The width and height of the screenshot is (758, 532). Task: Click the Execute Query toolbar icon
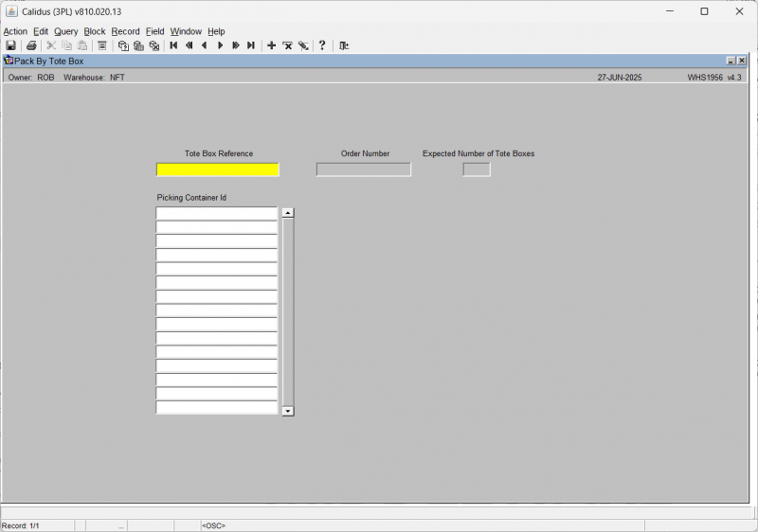(138, 45)
